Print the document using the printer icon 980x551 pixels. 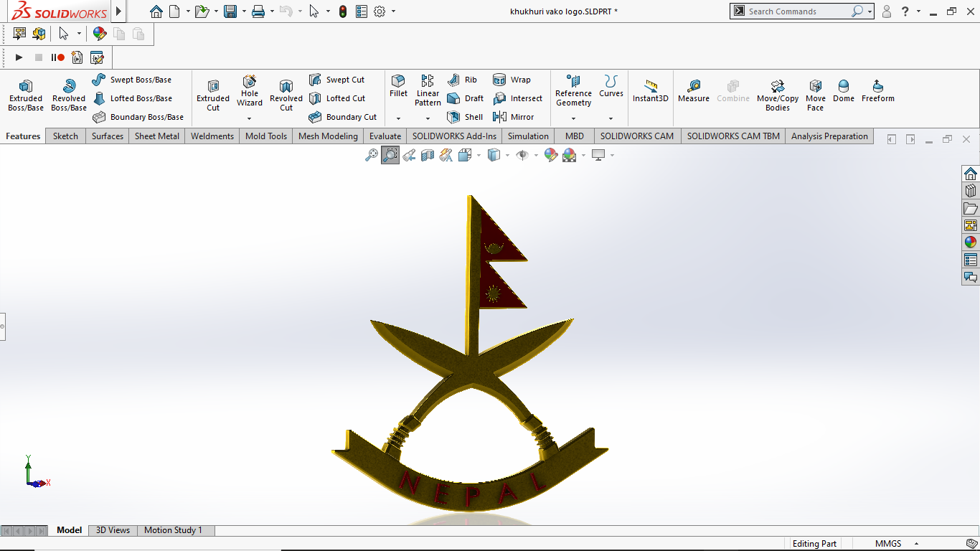pyautogui.click(x=258, y=11)
